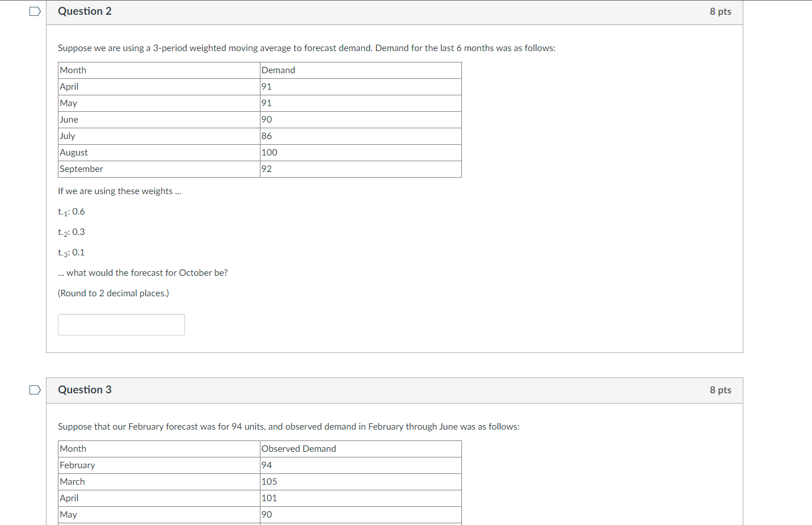Click the '8 pts' label of Question 3

click(x=720, y=390)
